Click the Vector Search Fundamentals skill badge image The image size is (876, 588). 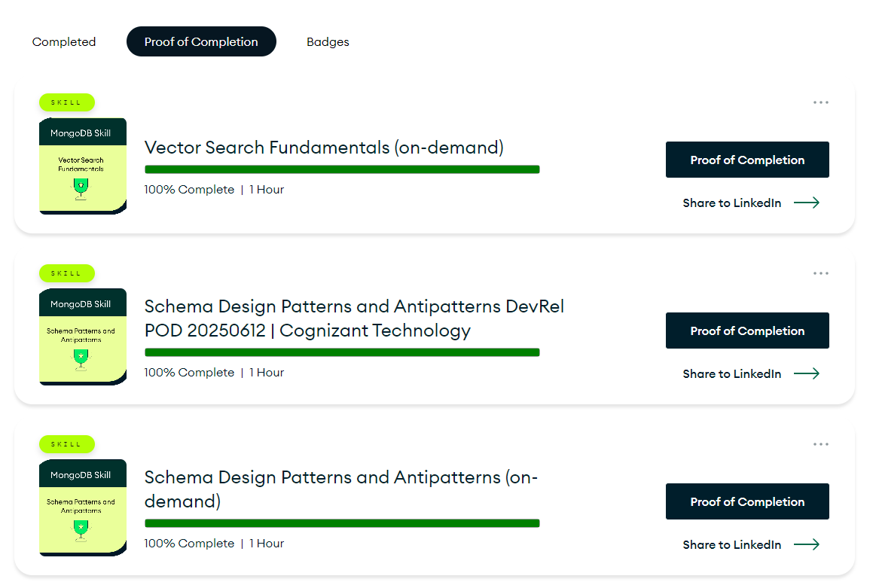83,166
